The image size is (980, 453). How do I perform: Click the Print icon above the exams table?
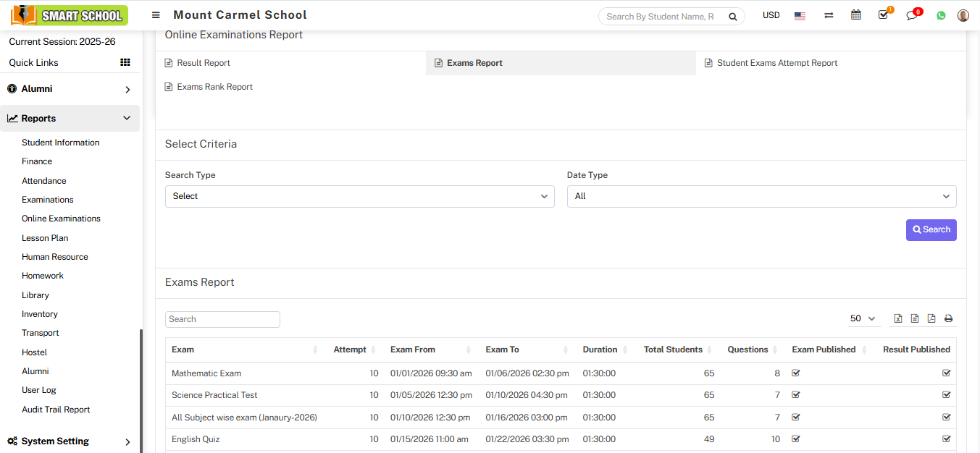click(948, 318)
